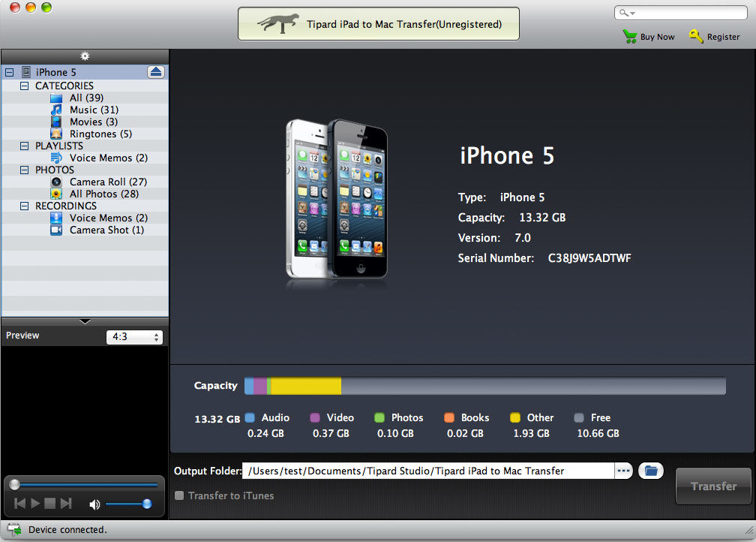Click the device connected status icon
The height and width of the screenshot is (542, 756).
tap(14, 529)
